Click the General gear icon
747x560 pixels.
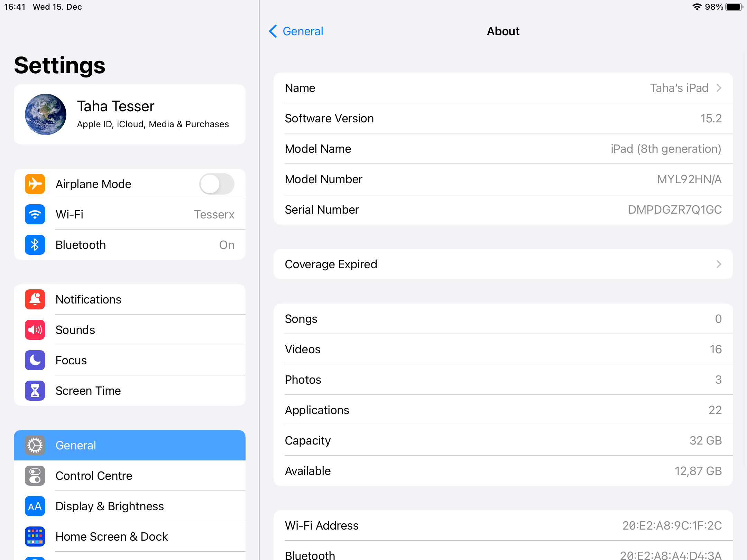point(35,445)
